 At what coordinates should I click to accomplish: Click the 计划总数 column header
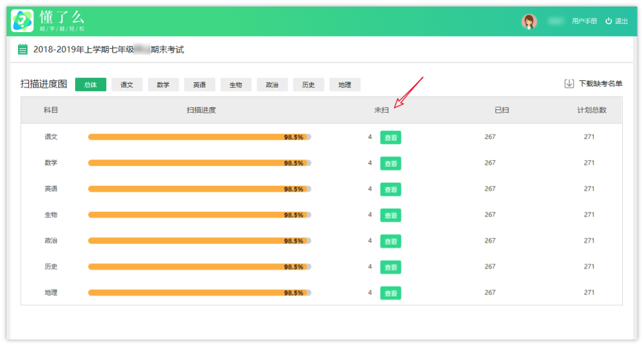pos(592,110)
